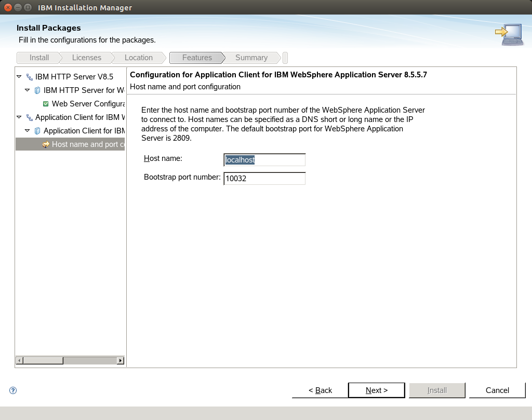Screen dimensions: 532x420
Task: Click the Application Client for IBM package icon
Action: pos(37,131)
